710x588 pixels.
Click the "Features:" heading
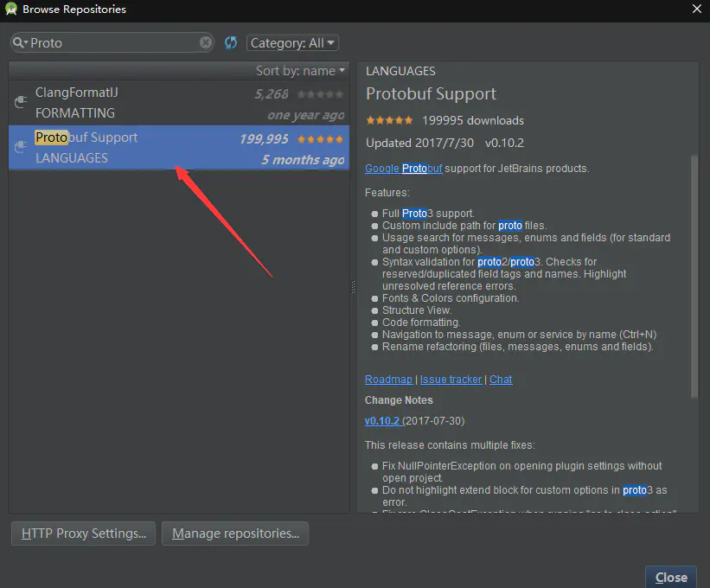[387, 193]
